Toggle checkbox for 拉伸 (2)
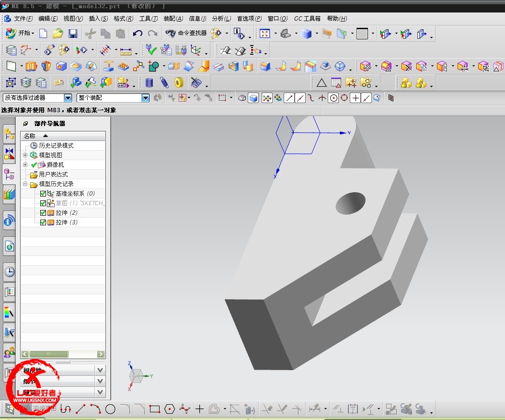Screen dimensions: 505x420 43,213
